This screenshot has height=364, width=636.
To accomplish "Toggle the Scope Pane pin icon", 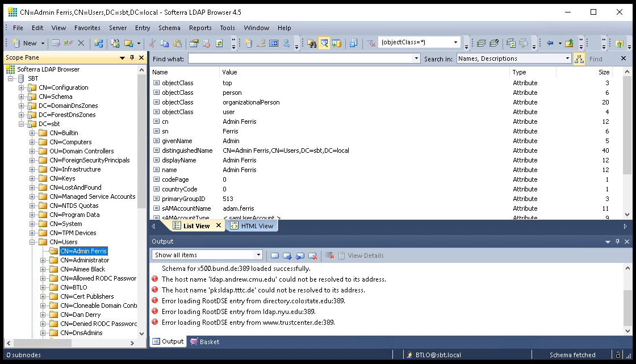I will click(x=132, y=57).
